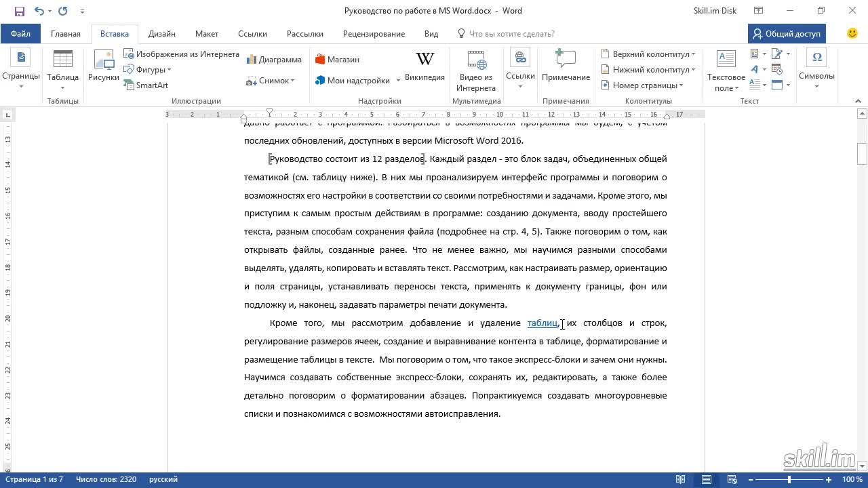Insert a SmartArt graphic
Screen dimensions: 868x488
[146, 85]
